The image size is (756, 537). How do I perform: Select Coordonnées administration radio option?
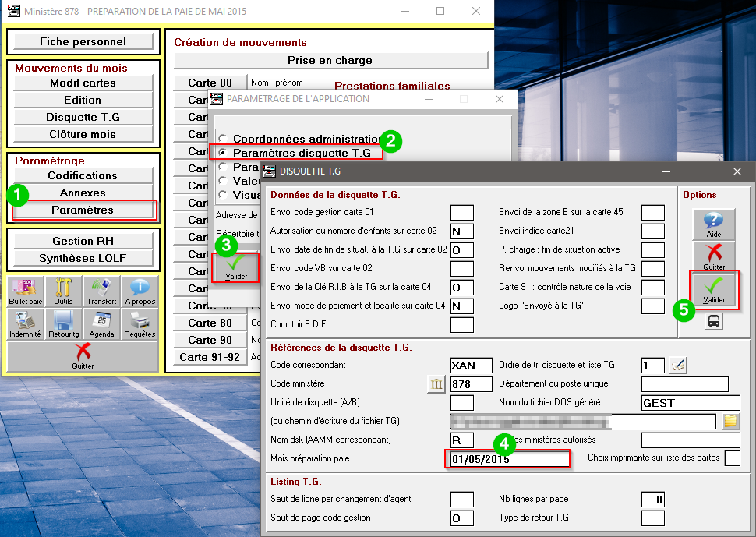(222, 139)
